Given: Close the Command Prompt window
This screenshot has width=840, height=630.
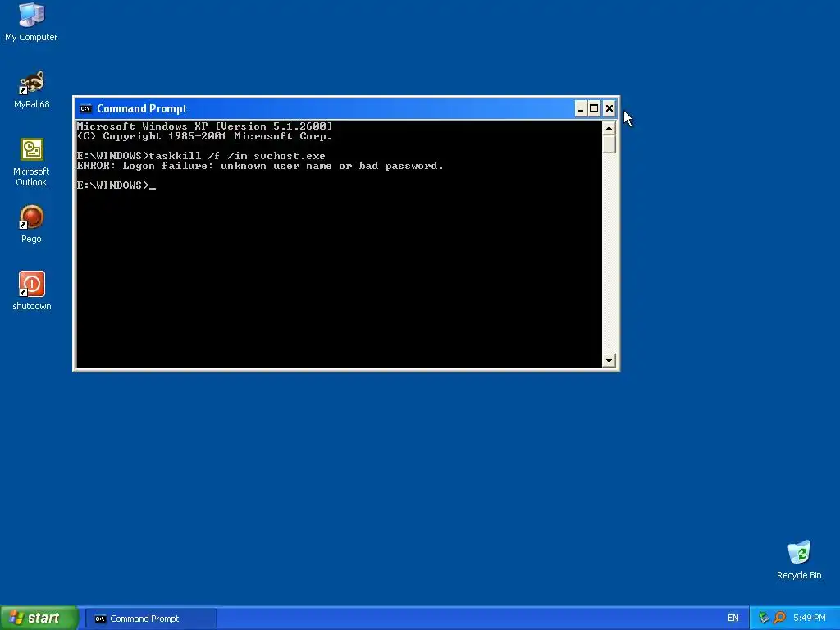Looking at the screenshot, I should point(609,109).
